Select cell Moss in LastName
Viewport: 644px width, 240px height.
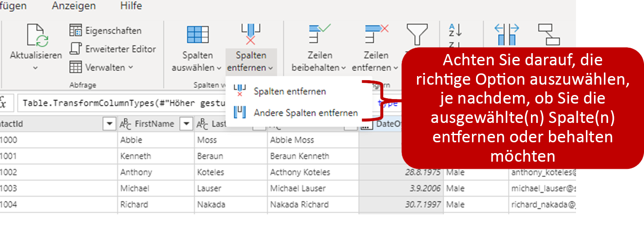(231, 140)
